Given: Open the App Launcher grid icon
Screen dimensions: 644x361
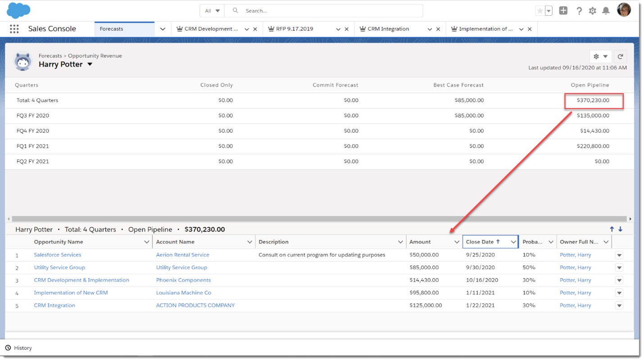Looking at the screenshot, I should 14,28.
